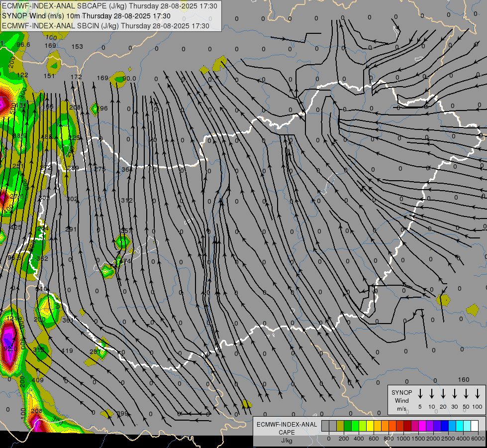This screenshot has height=448, width=487.
Task: Click the map value '409'
Action: point(38,380)
